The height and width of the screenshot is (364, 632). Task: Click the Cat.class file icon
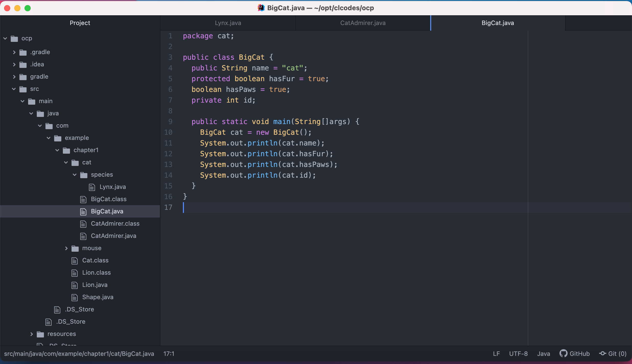point(75,261)
